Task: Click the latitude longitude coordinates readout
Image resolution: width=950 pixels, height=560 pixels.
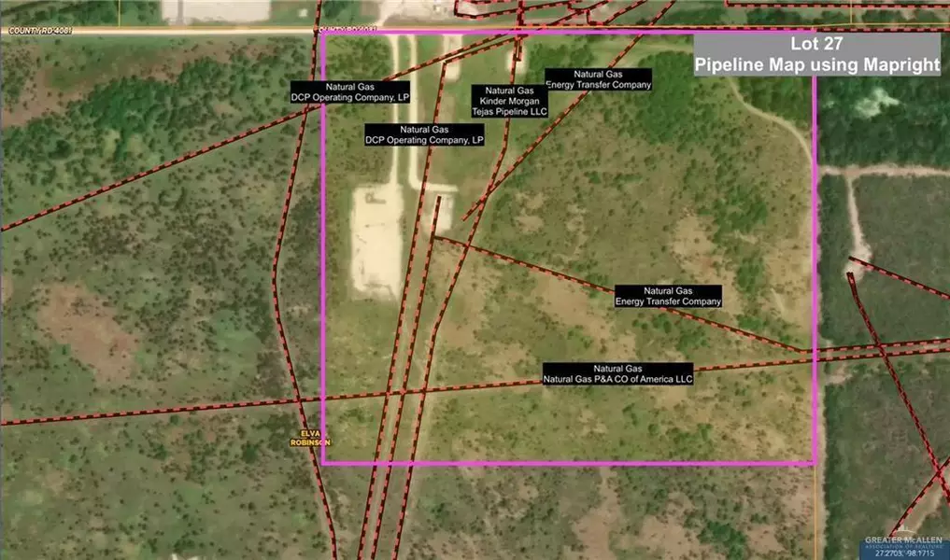Action: coord(899,553)
